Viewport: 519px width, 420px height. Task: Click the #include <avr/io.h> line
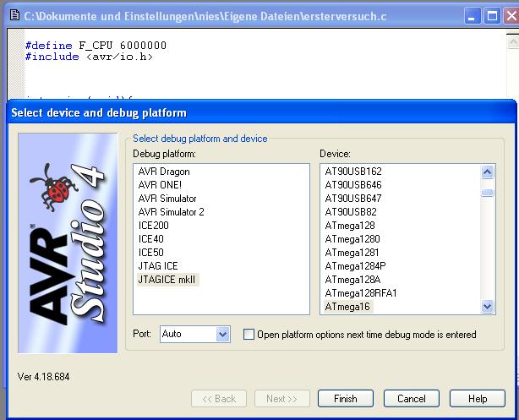pyautogui.click(x=89, y=57)
